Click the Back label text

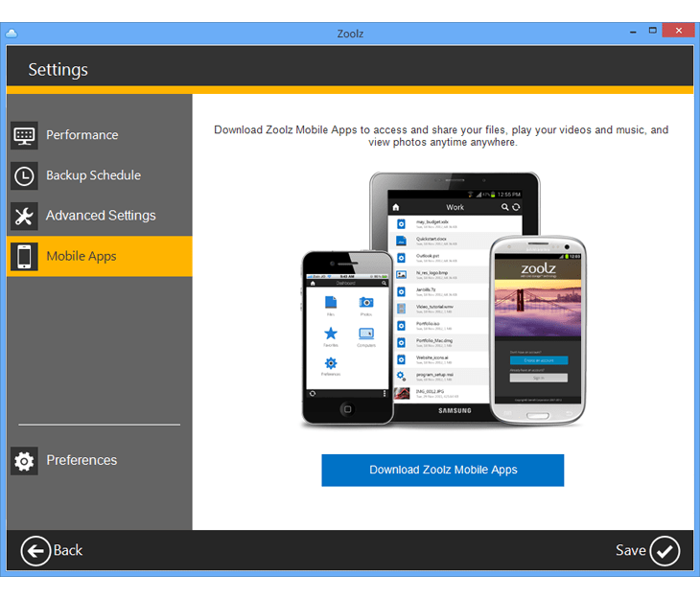(68, 550)
